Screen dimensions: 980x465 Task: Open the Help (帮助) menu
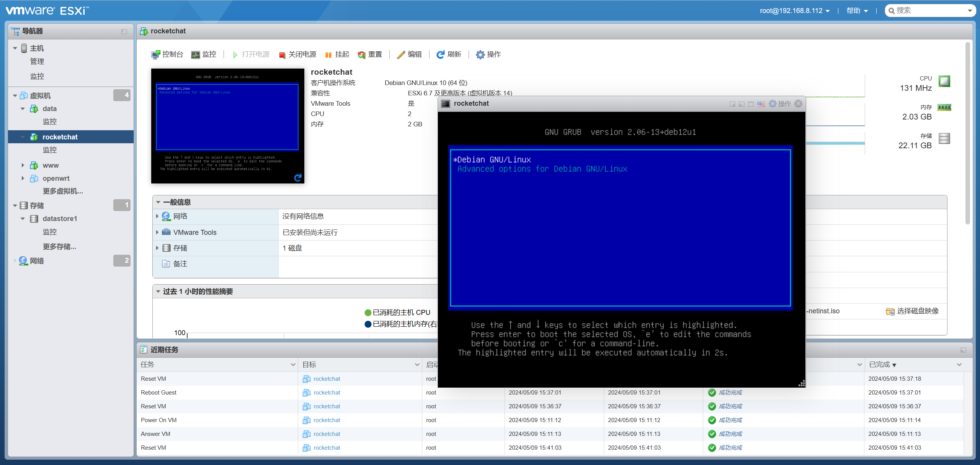tap(857, 11)
